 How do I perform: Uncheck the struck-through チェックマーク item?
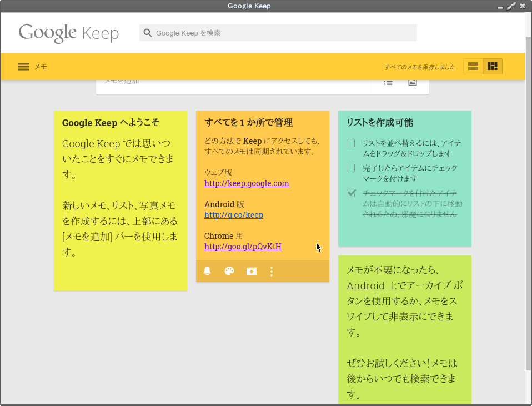coord(351,193)
